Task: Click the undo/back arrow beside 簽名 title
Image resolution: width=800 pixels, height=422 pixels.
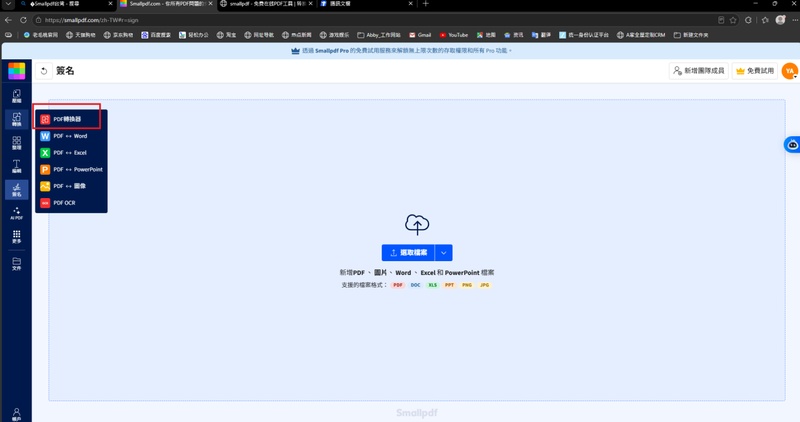Action: 44,71
